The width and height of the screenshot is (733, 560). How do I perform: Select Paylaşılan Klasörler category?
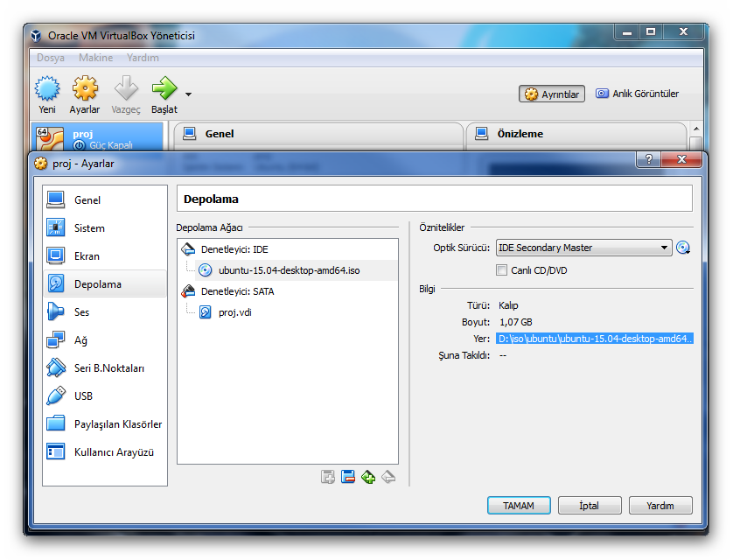point(105,424)
